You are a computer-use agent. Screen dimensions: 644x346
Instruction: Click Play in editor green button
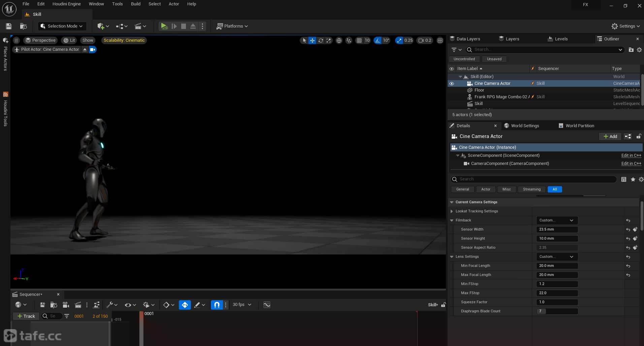pyautogui.click(x=164, y=26)
